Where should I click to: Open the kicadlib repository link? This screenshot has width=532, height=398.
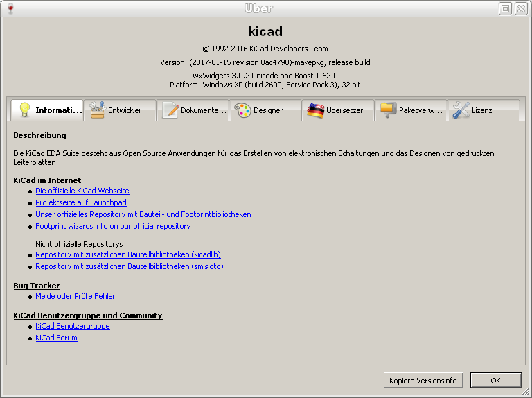128,254
